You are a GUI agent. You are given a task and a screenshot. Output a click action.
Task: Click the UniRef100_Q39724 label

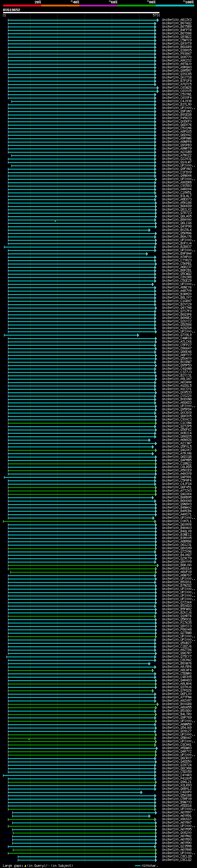click(x=177, y=765)
